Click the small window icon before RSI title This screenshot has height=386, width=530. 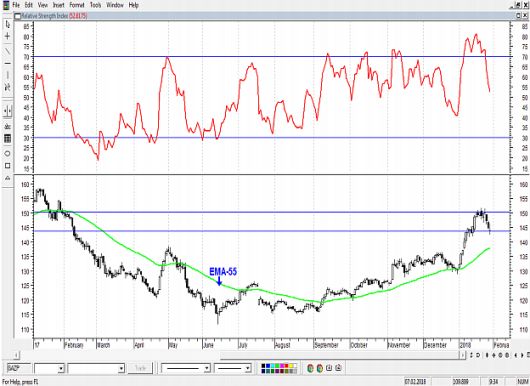click(18, 16)
